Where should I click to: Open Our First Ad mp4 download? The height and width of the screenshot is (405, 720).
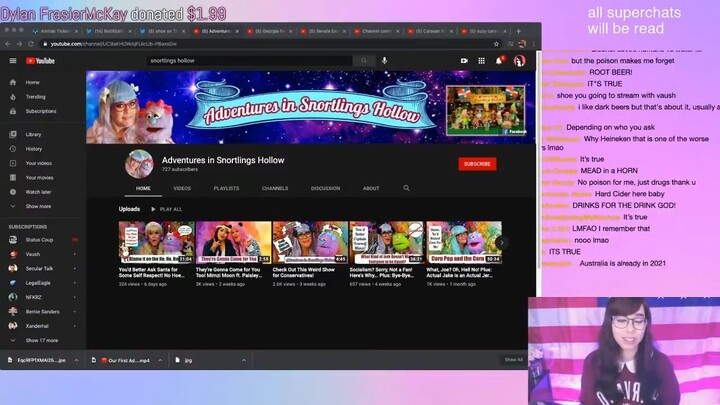tap(123, 360)
